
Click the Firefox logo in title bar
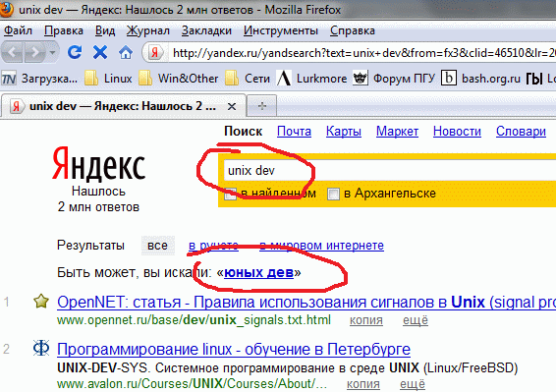(6, 9)
